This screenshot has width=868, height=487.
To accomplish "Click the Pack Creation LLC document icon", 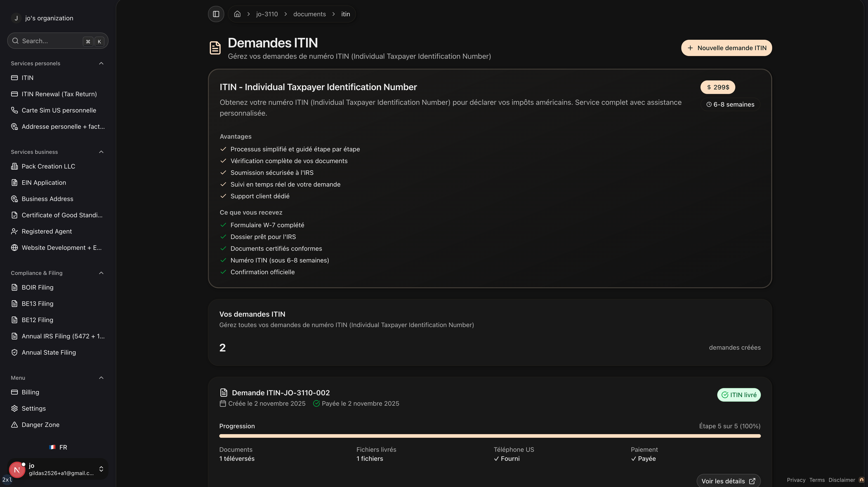I will click(15, 166).
